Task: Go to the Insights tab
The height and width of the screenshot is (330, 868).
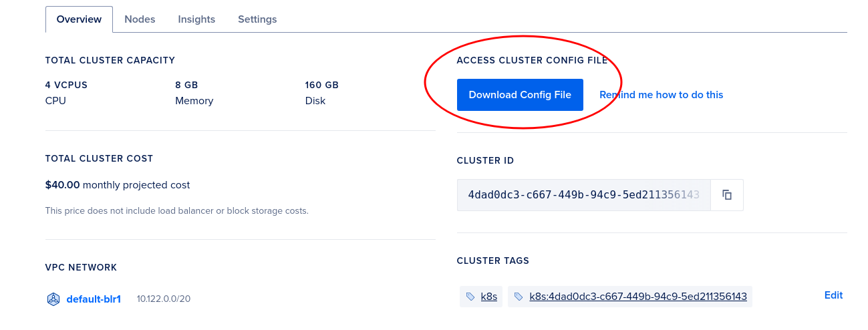Action: tap(196, 19)
